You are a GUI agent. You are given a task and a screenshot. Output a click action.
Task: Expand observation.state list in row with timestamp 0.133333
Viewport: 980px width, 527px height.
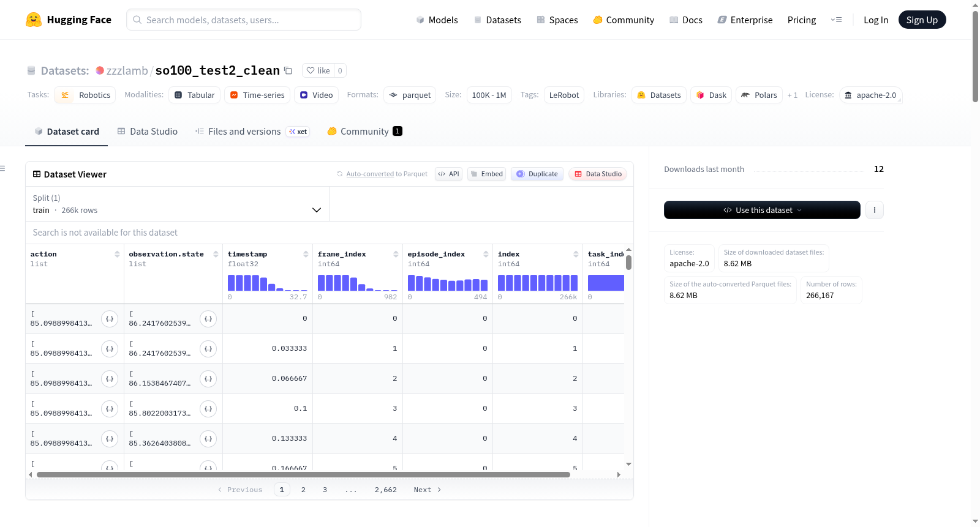[x=208, y=439]
